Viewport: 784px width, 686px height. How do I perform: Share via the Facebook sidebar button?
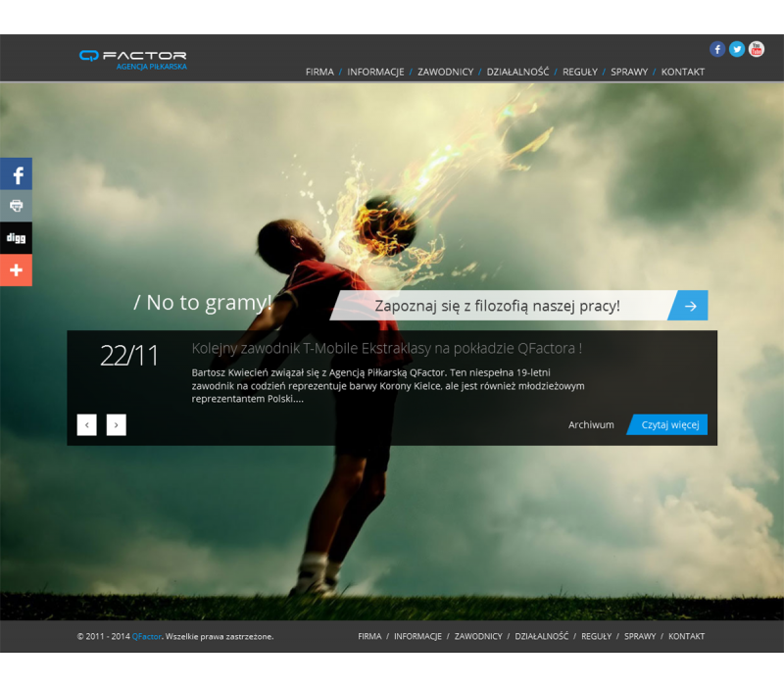pos(16,174)
